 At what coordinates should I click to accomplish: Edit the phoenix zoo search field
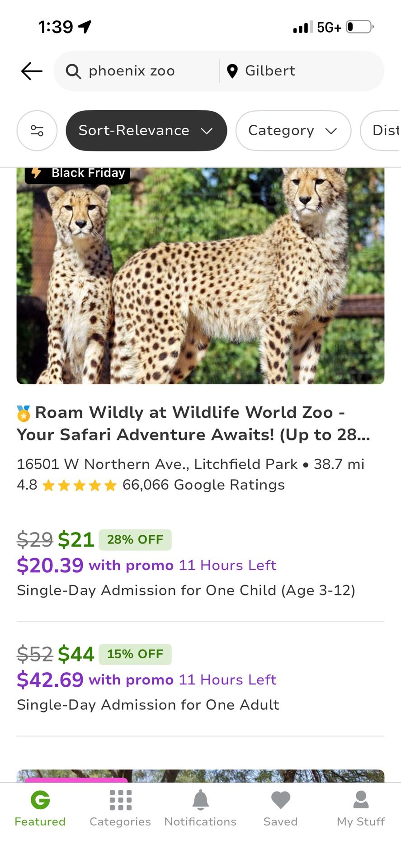pos(136,71)
